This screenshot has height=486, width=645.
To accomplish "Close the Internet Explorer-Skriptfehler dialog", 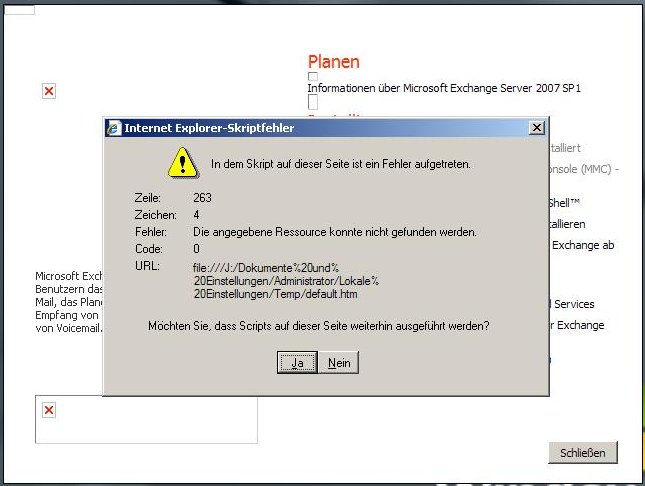I will coord(536,128).
